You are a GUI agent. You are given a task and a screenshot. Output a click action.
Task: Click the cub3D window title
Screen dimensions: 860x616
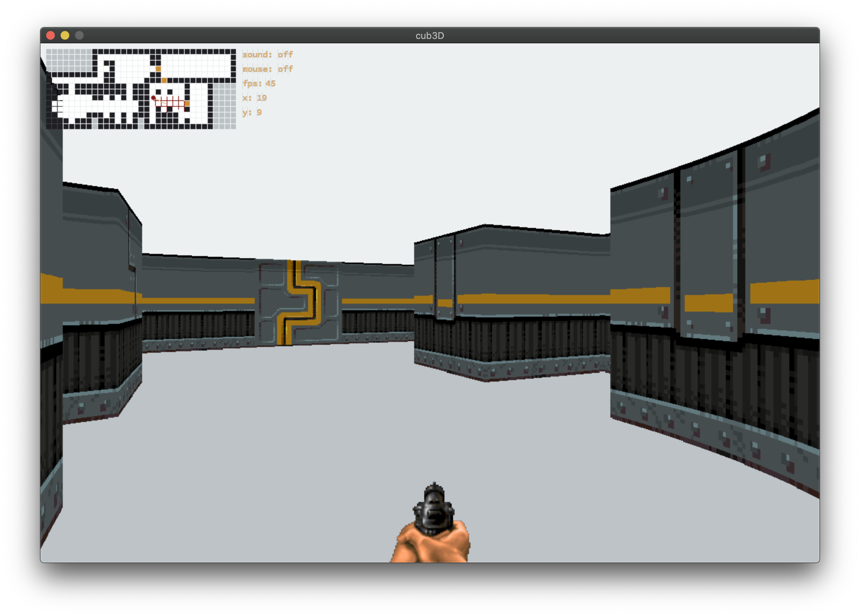point(430,36)
